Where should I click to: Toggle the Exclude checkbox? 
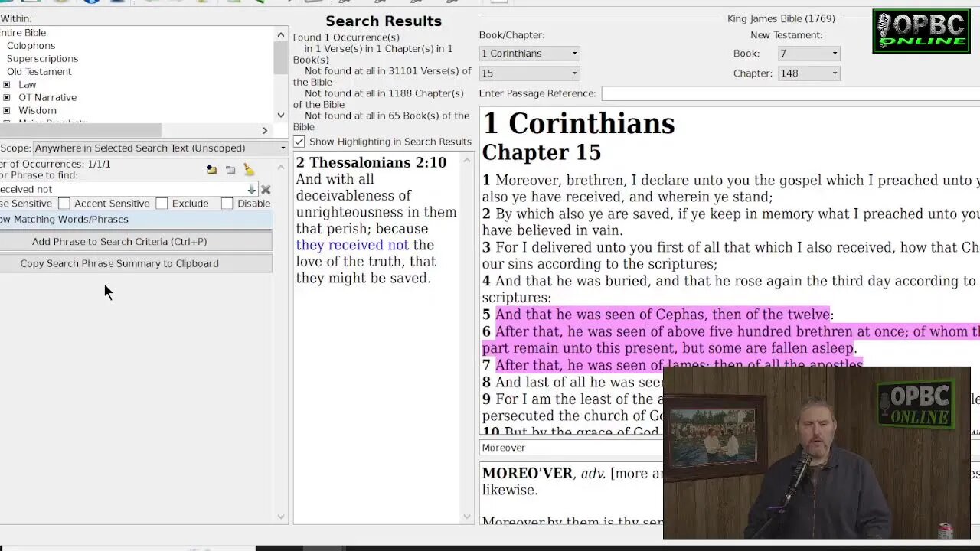tap(162, 204)
